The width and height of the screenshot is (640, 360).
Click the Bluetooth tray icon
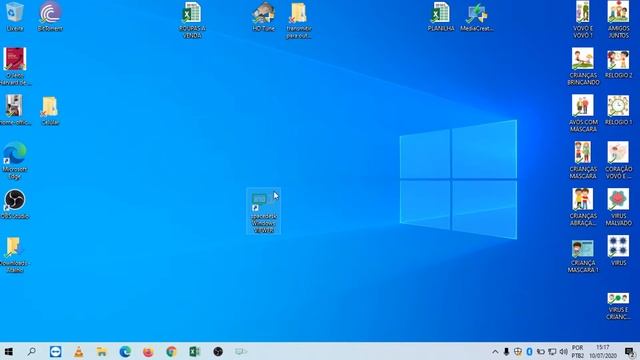tap(529, 351)
